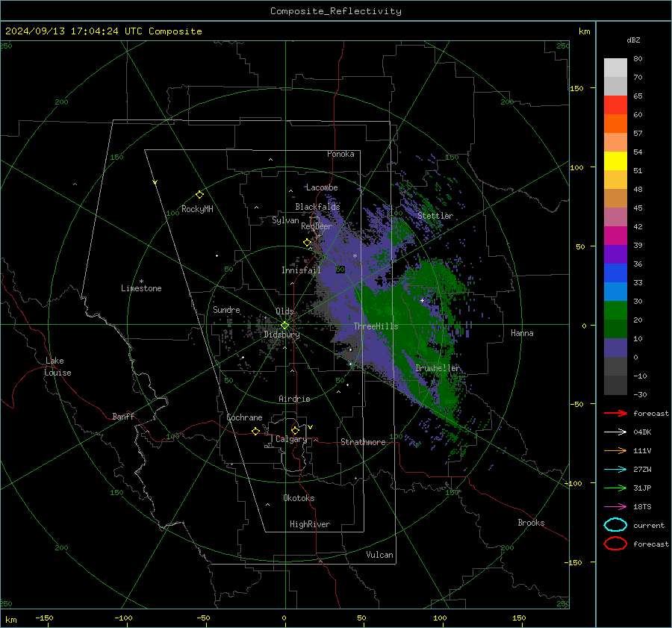The width and height of the screenshot is (672, 628).
Task: Select the purple 36-39 dBZ swatch
Action: coord(615,254)
